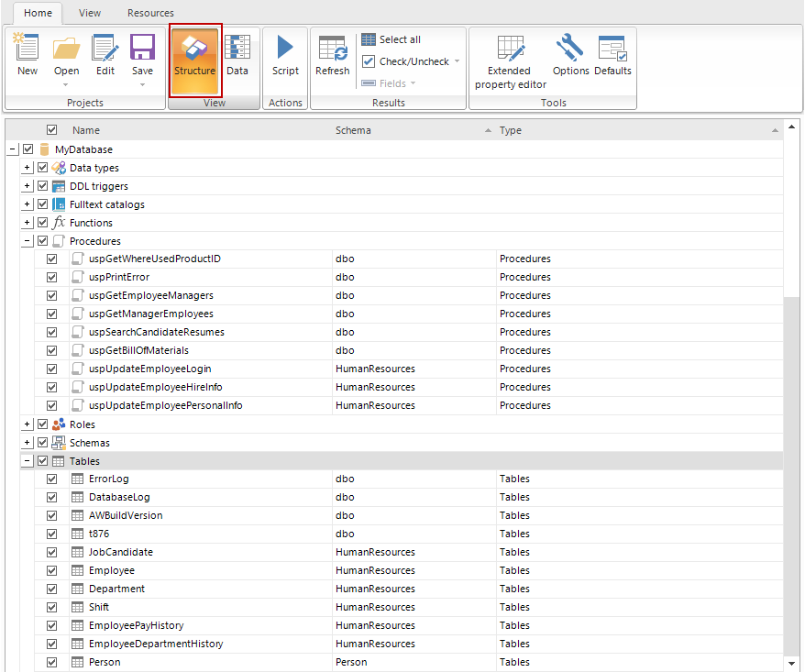Click the Defaults icon
The height and width of the screenshot is (672, 805).
612,55
